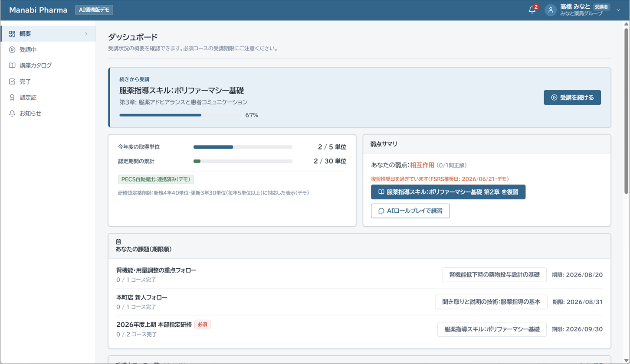The image size is (630, 364).
Task: Click the 期限: 2026/08/31 deadline
Action: pyautogui.click(x=578, y=302)
